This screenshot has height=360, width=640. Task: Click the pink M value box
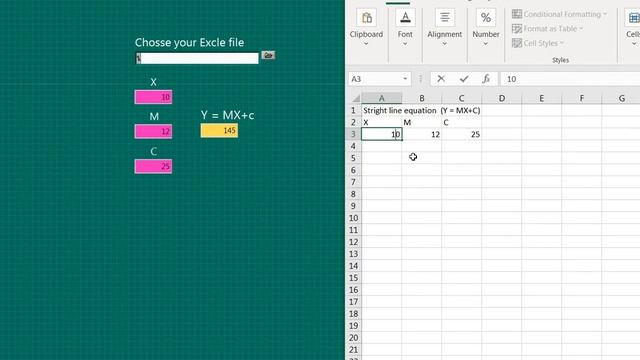(153, 131)
